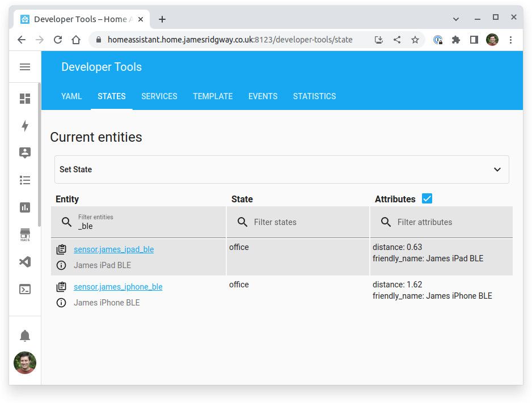
Task: Switch to the YAML tab
Action: coord(71,96)
